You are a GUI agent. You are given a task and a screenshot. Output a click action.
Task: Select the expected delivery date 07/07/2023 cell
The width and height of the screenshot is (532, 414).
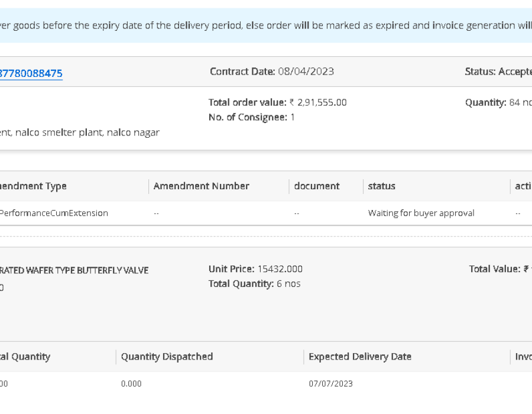330,384
